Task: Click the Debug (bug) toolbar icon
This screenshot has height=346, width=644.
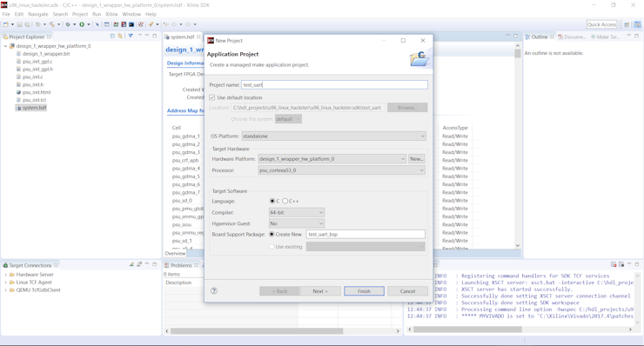Action: click(68, 24)
